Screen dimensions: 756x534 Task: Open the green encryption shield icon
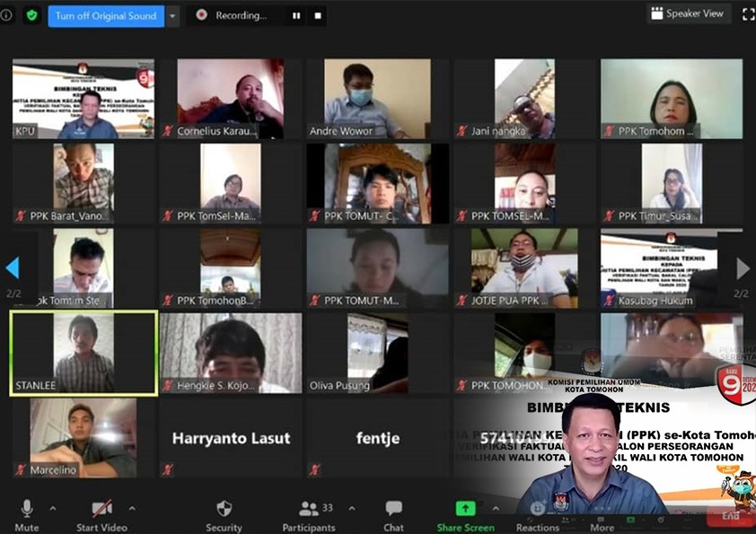(x=31, y=15)
